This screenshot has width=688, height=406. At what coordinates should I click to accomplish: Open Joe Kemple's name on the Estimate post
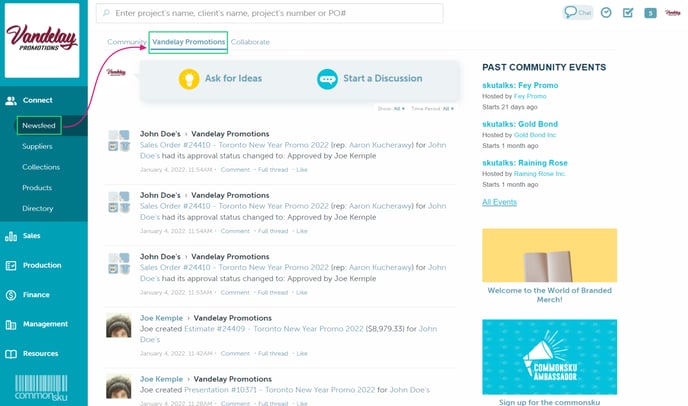click(x=161, y=318)
